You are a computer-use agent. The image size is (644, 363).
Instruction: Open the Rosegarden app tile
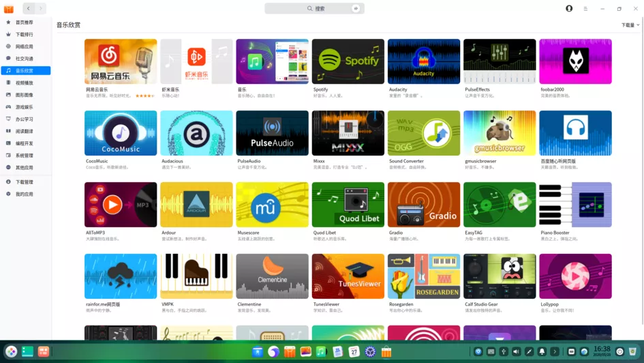click(x=424, y=276)
